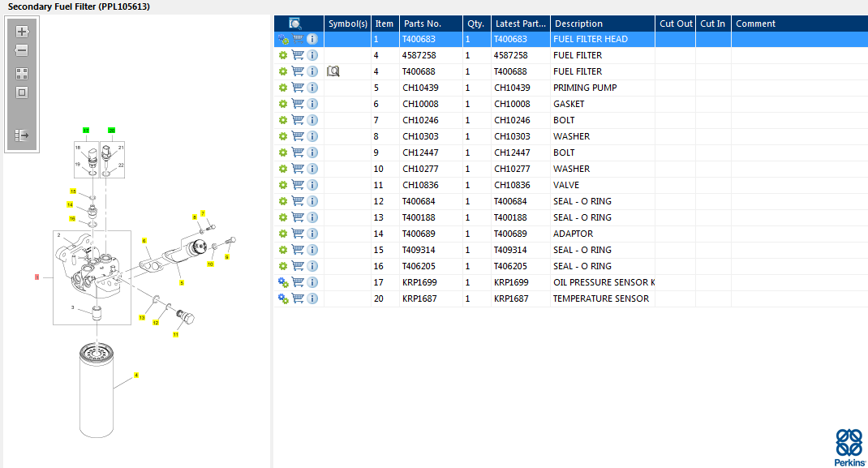The height and width of the screenshot is (468, 868).
Task: Add TEMPERATURE SENSOR KRP1687 to cart
Action: (x=298, y=298)
